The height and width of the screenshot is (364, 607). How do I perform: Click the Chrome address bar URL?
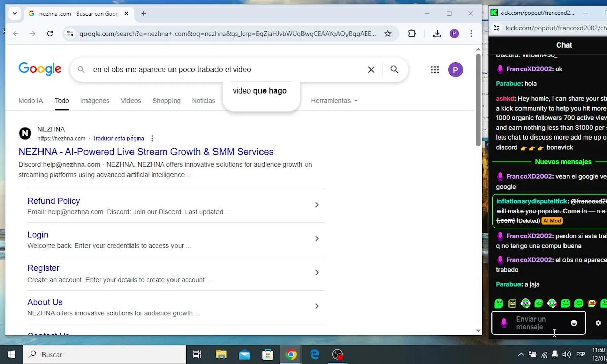228,34
